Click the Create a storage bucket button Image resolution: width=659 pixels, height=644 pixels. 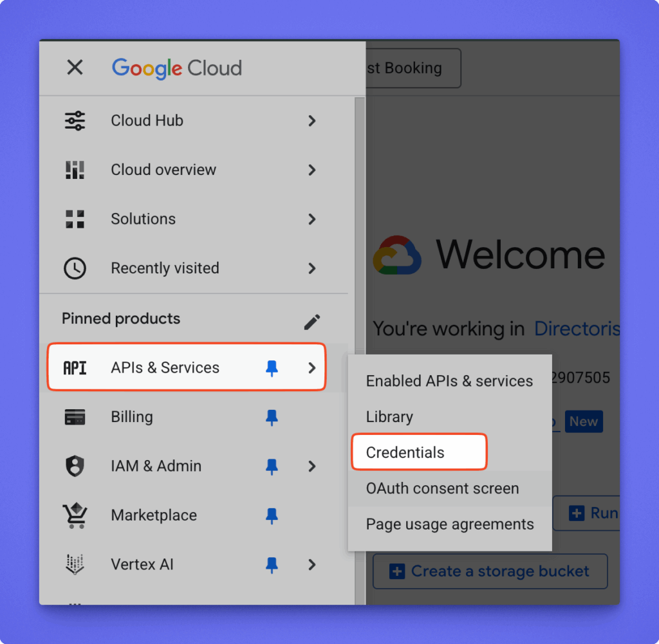pyautogui.click(x=490, y=571)
